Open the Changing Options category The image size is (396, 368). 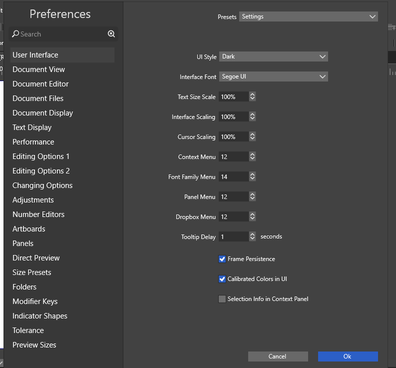[42, 185]
